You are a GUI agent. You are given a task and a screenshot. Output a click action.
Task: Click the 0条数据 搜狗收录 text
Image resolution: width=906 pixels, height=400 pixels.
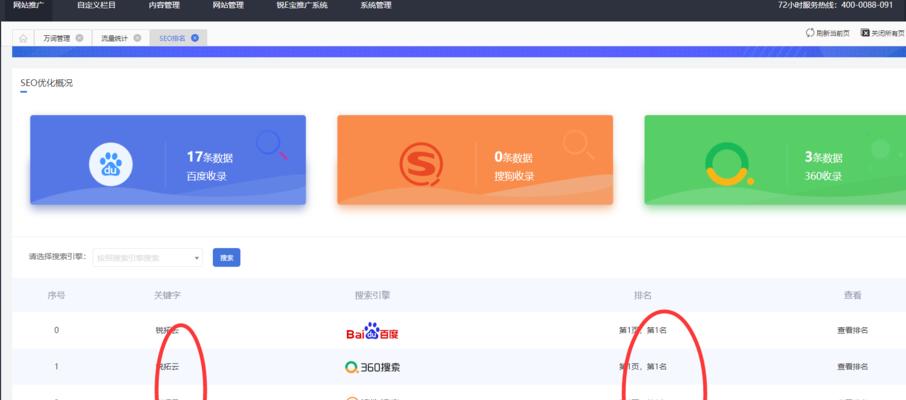tap(514, 166)
